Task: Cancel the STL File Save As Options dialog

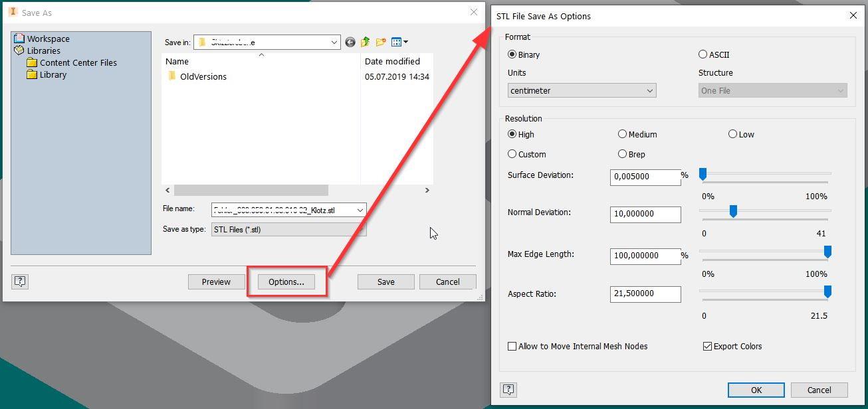Action: pos(819,390)
